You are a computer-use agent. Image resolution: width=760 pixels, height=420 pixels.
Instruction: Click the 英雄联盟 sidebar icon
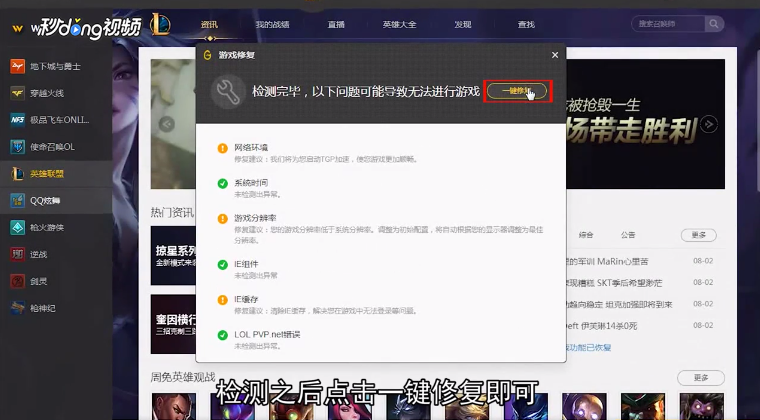coord(17,173)
